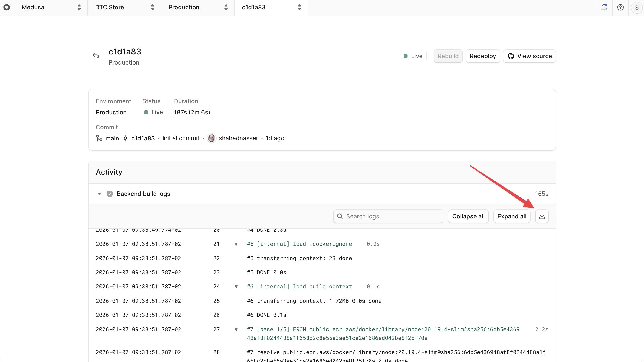This screenshot has height=362, width=644.
Task: Select Expand all logs
Action: [511, 216]
